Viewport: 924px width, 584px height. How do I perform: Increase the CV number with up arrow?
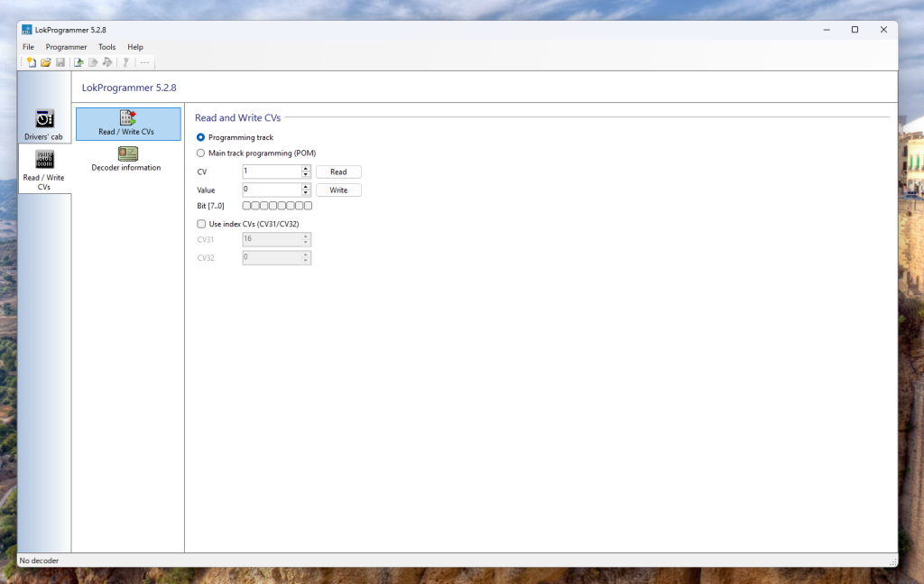pyautogui.click(x=306, y=169)
